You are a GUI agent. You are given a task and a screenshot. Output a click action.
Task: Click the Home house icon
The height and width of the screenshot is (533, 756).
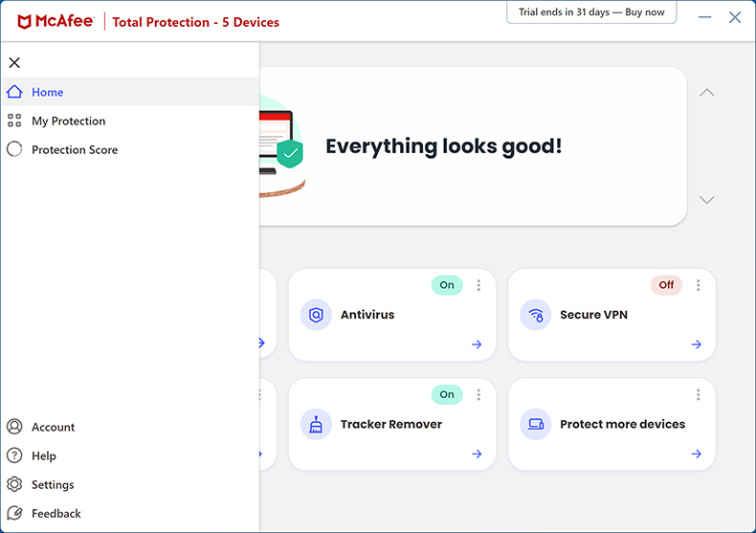tap(14, 92)
